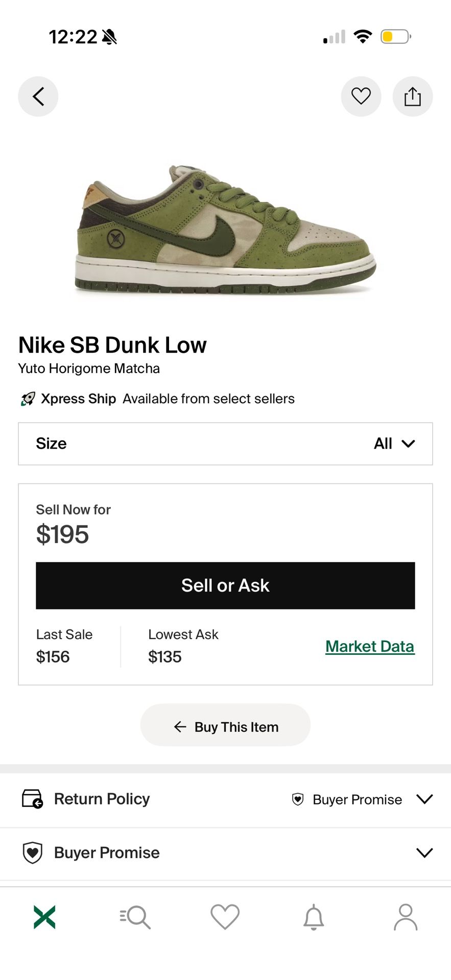Open the search tab in bottom bar

click(135, 917)
